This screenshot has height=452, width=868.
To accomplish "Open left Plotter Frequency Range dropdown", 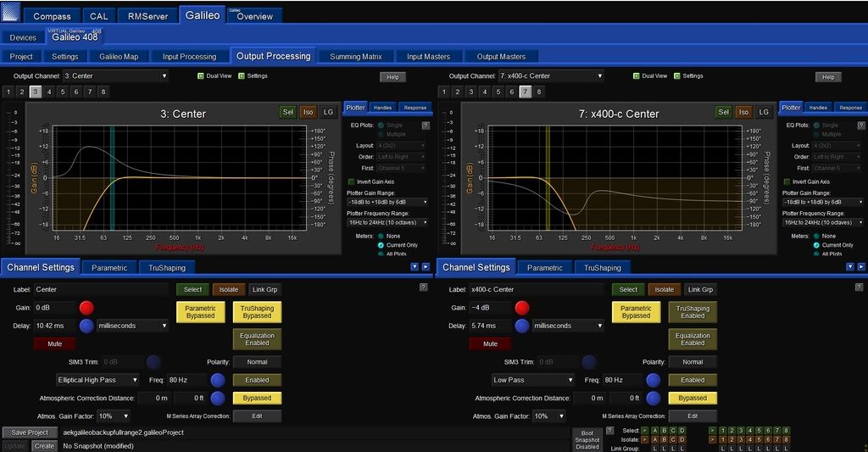I will [x=387, y=222].
